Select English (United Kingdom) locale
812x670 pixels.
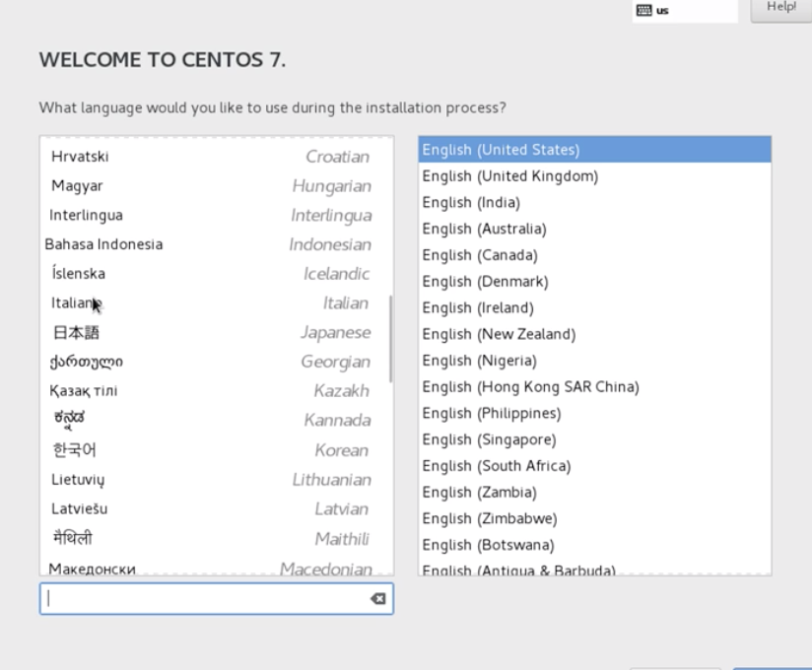594,176
